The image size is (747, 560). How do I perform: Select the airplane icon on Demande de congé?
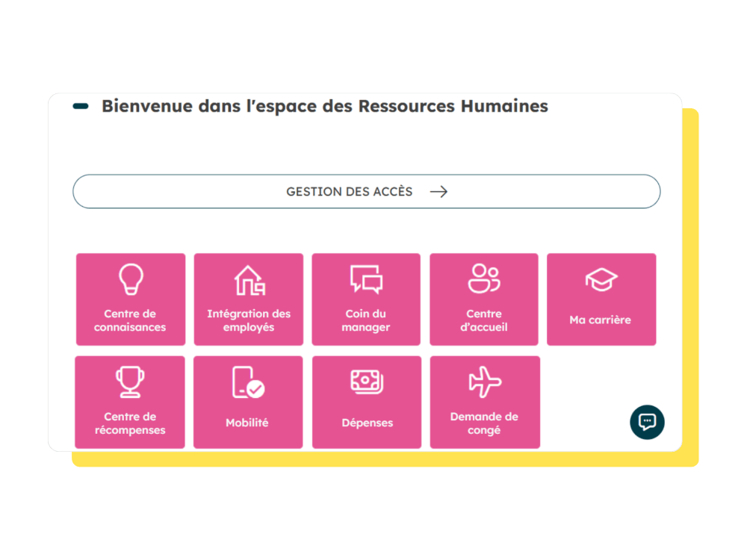[484, 382]
